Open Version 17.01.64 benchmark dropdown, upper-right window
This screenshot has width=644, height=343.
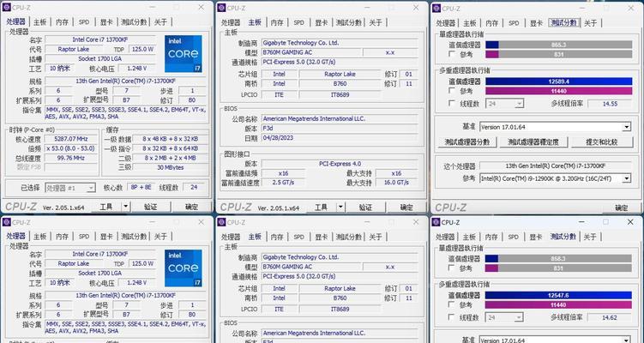(626, 127)
